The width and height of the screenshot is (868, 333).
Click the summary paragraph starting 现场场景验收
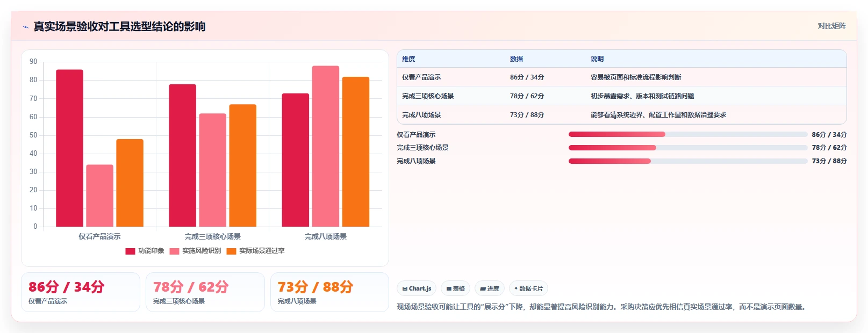pos(602,307)
